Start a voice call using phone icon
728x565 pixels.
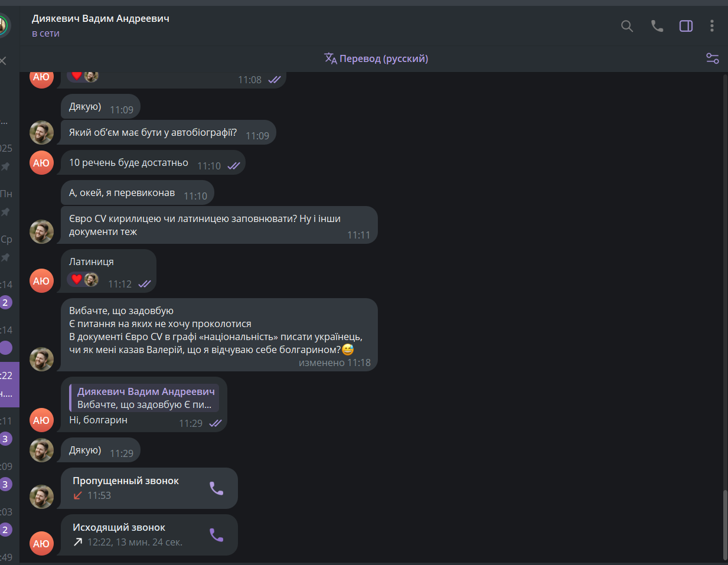click(657, 26)
